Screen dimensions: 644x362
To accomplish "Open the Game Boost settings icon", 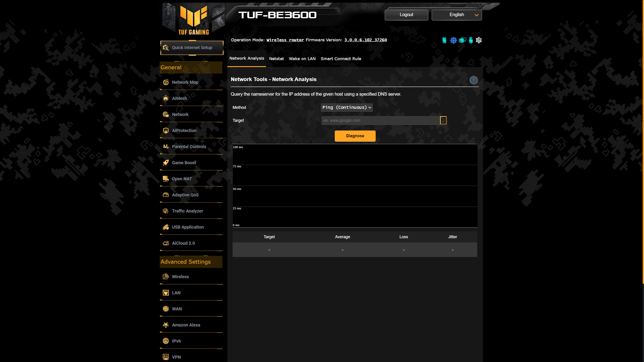I will [x=166, y=162].
